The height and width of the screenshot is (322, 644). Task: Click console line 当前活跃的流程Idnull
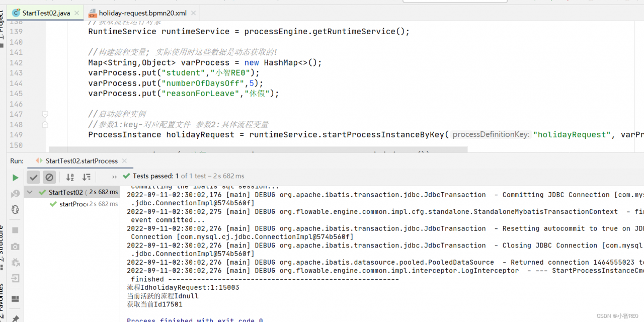click(163, 296)
